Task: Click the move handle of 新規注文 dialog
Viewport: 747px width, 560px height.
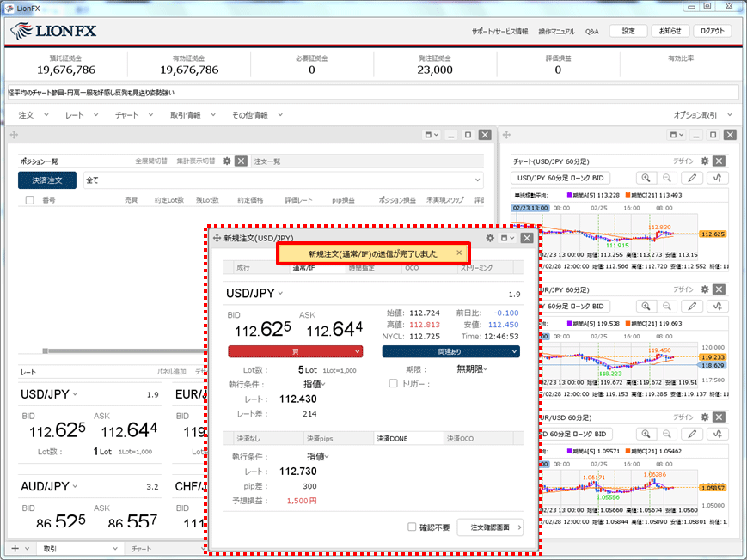Action: tap(217, 238)
